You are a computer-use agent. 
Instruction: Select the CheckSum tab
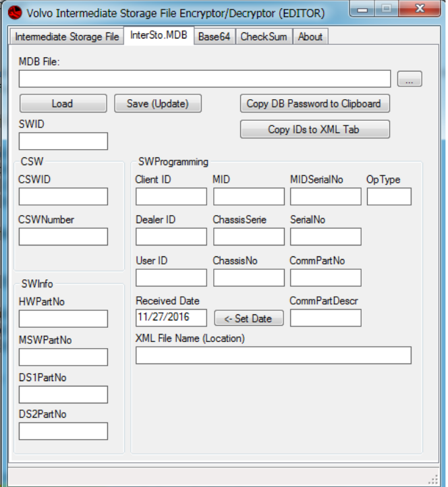point(264,36)
